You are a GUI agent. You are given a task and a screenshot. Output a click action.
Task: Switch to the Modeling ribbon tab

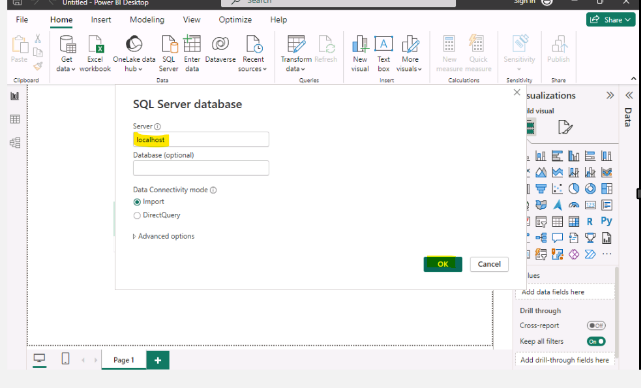[x=147, y=20]
